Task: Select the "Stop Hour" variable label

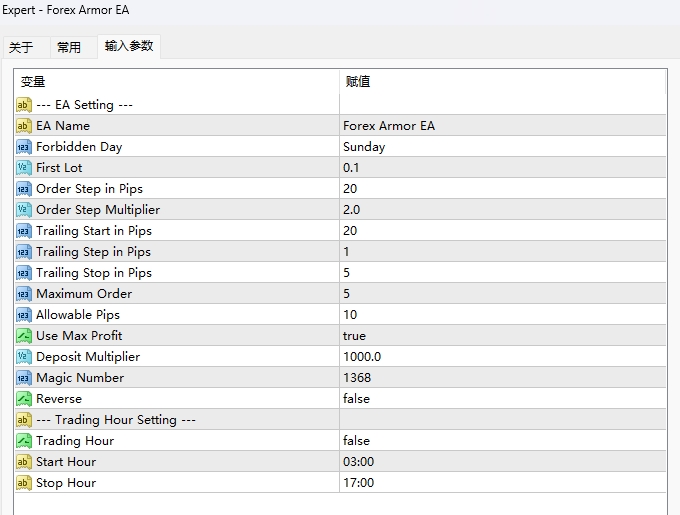Action: tap(66, 483)
